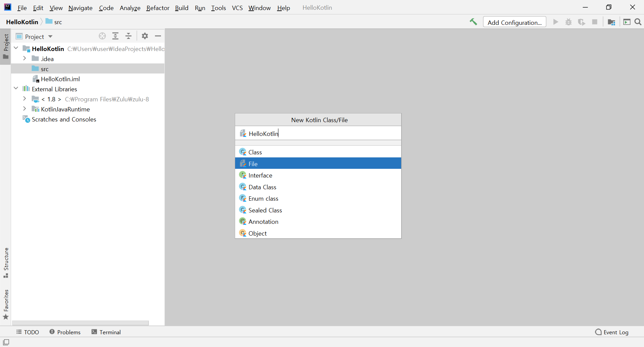Screen dimensions: 644x347
Task: Select the .idea folder row
Action: 88,59
